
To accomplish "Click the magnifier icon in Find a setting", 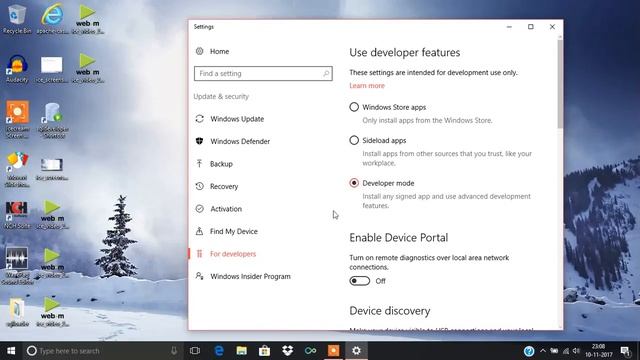I will point(326,73).
